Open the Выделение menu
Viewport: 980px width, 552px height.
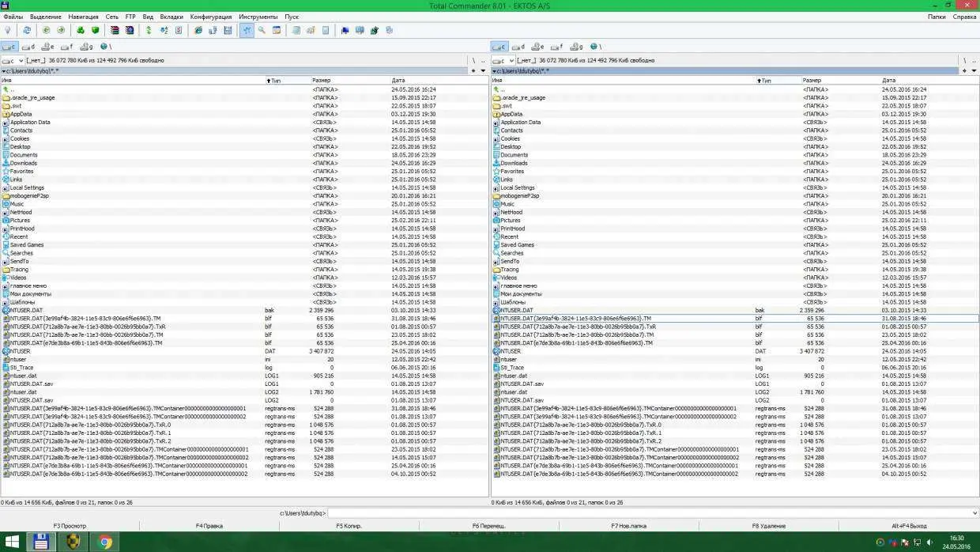[x=46, y=17]
